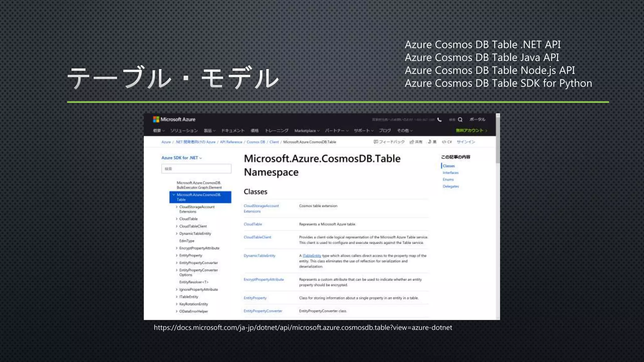Viewport: 644px width, 362px height.
Task: Click the docs.microsoft.com URL below screenshot
Action: 303,327
